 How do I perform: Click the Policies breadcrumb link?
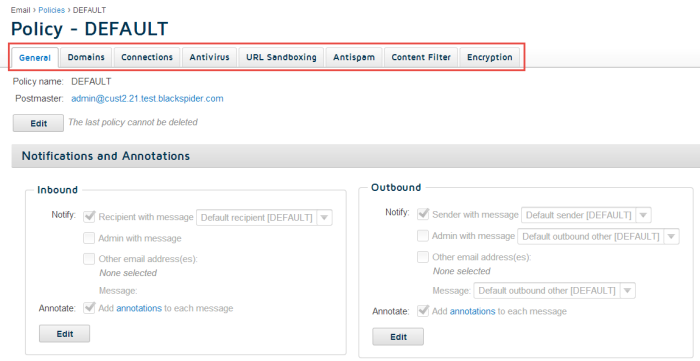point(51,10)
